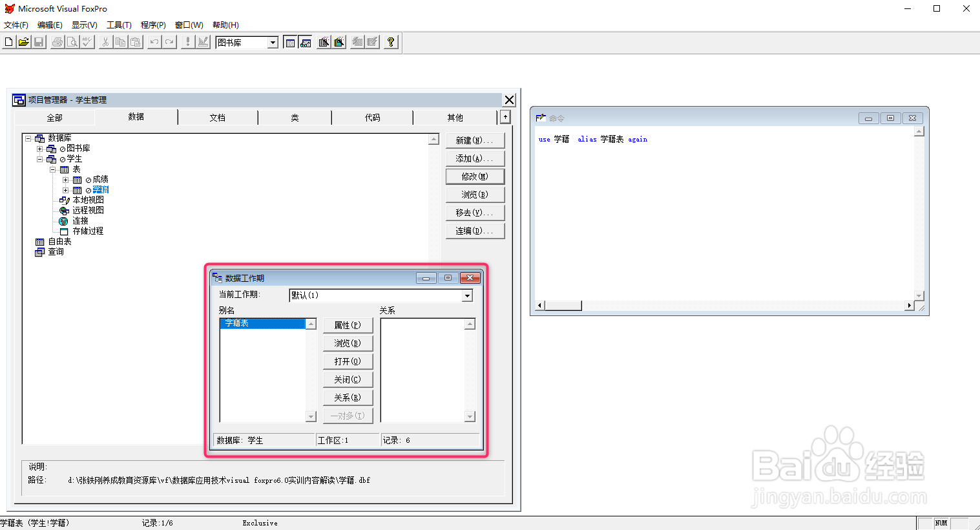Screen dimensions: 980x530
Task: Click the Run (exclamation) toolbar icon
Action: pos(188,42)
